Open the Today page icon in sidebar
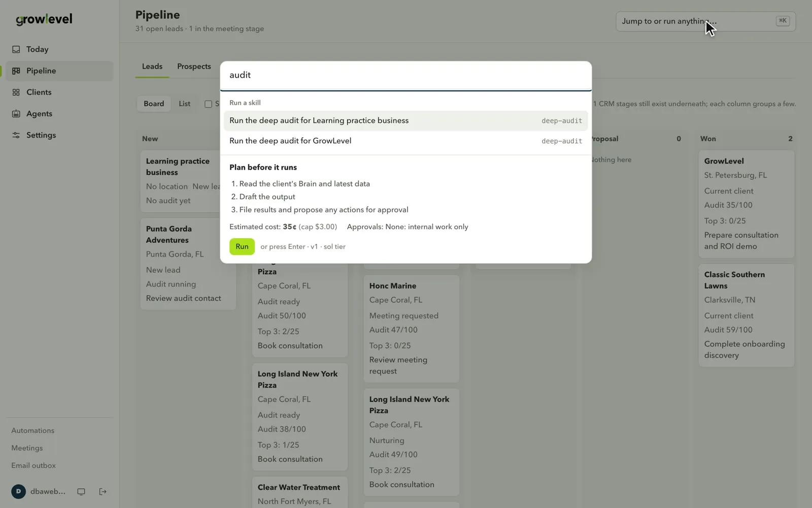812x508 pixels. [x=16, y=49]
